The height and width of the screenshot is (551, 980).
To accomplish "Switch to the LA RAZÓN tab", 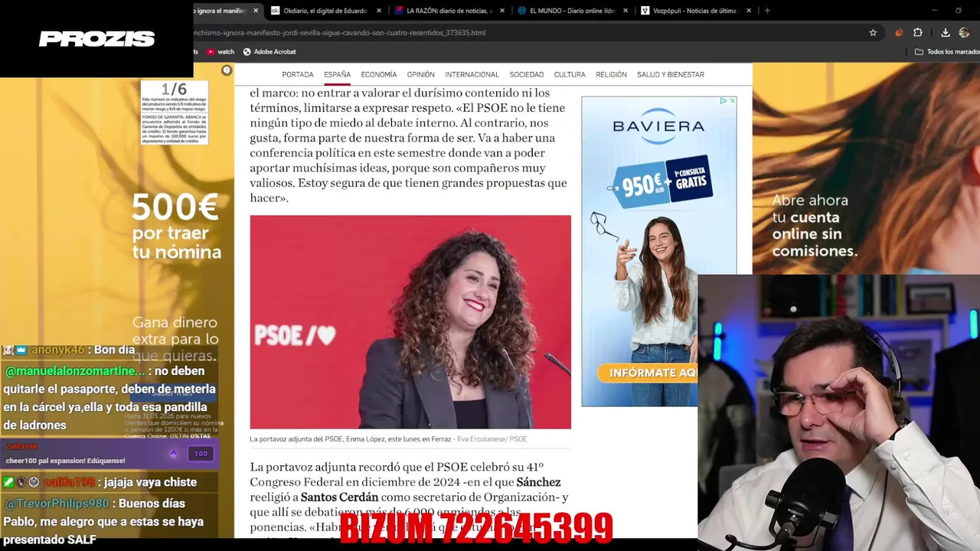I will [x=448, y=11].
